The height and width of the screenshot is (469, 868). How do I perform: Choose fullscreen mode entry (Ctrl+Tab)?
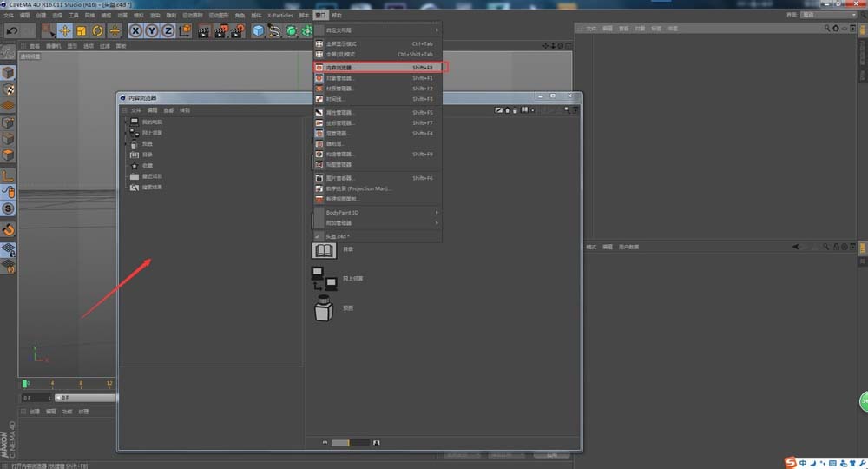coord(378,43)
